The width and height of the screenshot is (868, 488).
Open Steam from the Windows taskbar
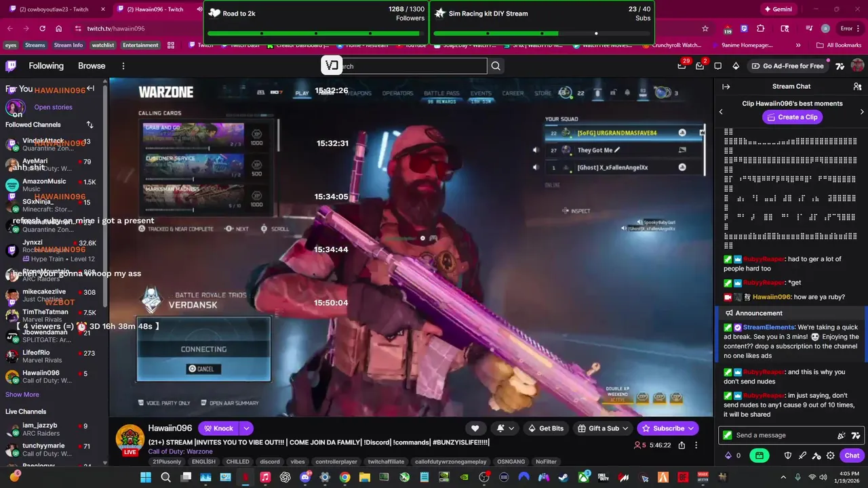[562, 477]
